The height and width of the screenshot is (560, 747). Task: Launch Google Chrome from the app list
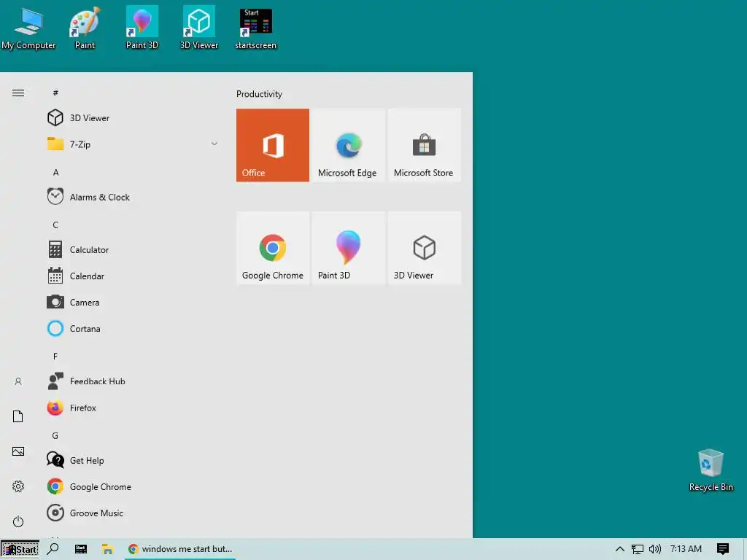[133, 486]
